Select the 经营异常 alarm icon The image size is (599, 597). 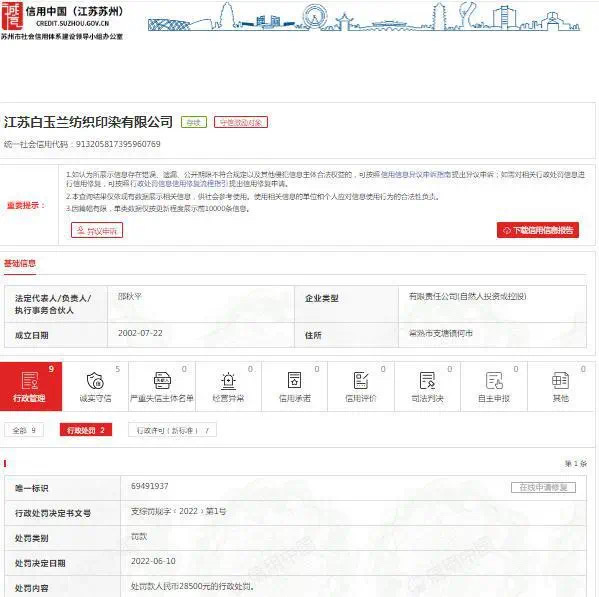pos(228,380)
